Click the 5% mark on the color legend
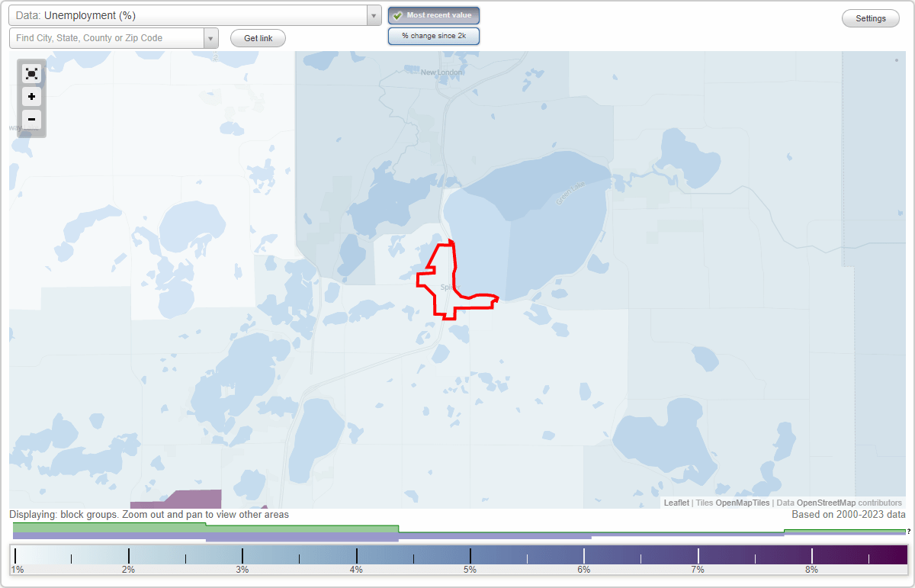The width and height of the screenshot is (915, 588). coord(470,569)
